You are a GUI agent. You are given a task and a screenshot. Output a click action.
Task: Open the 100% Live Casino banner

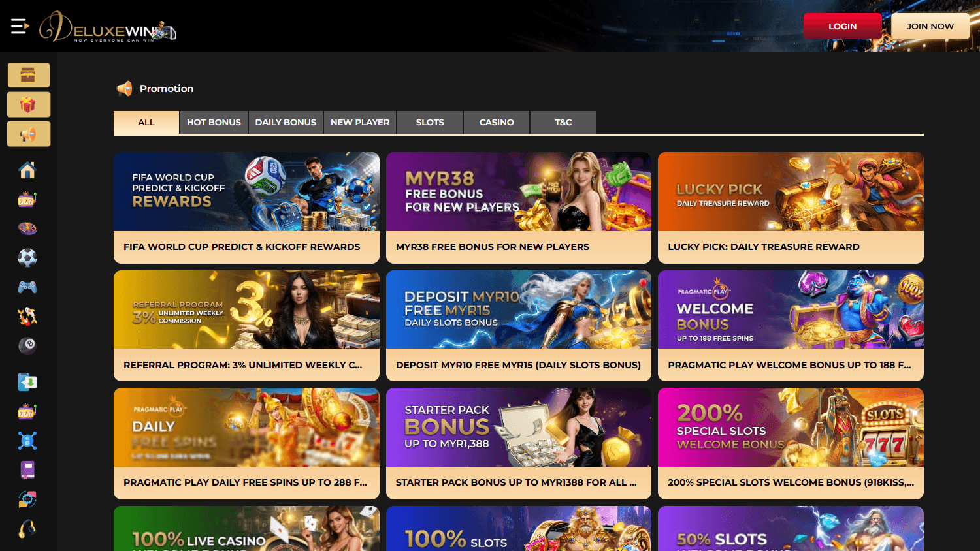246,529
